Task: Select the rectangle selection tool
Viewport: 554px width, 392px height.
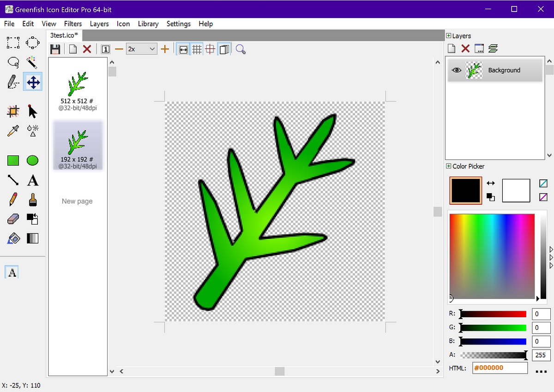Action: point(13,43)
